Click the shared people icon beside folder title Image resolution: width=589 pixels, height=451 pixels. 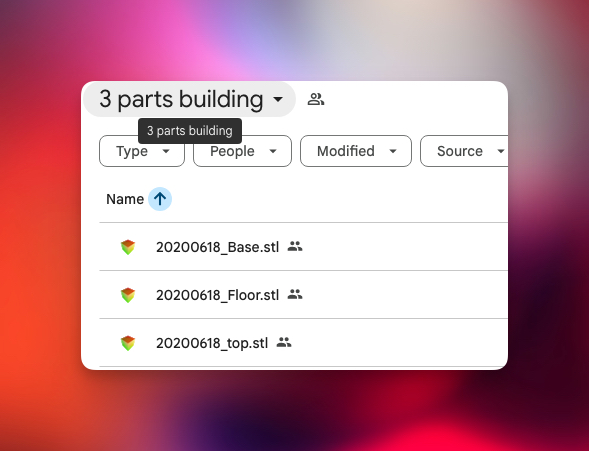tap(316, 100)
